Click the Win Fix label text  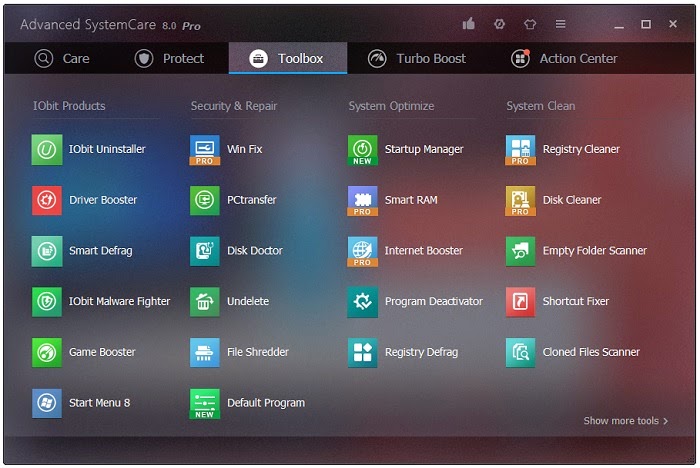(x=245, y=149)
